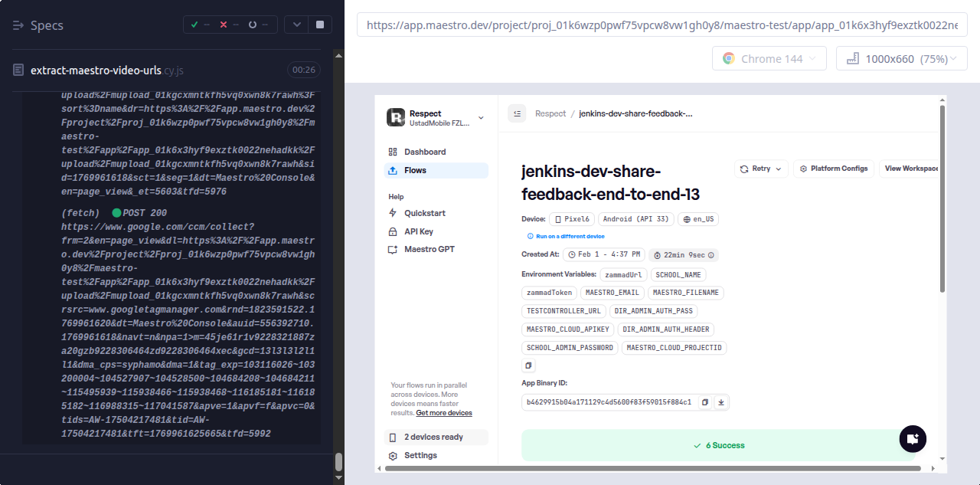Click the duration info icon
The width and height of the screenshot is (980, 485).
[x=711, y=255]
